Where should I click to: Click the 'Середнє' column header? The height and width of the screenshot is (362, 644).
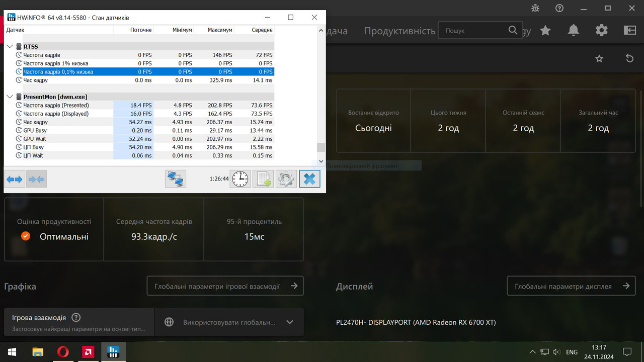tap(254, 30)
